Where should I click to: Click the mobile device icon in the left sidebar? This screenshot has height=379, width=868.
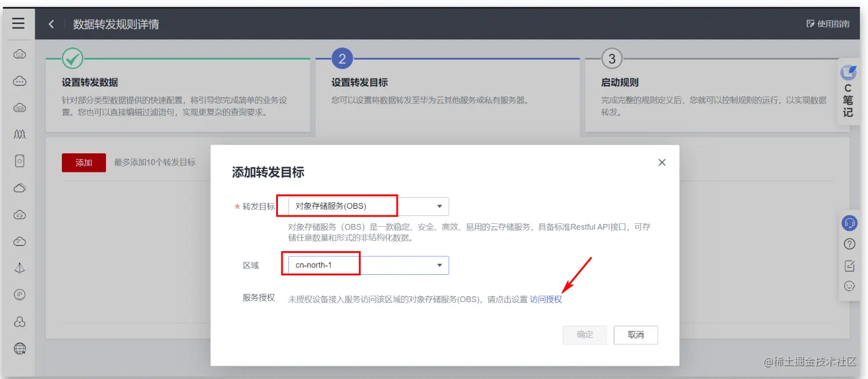pos(19,161)
